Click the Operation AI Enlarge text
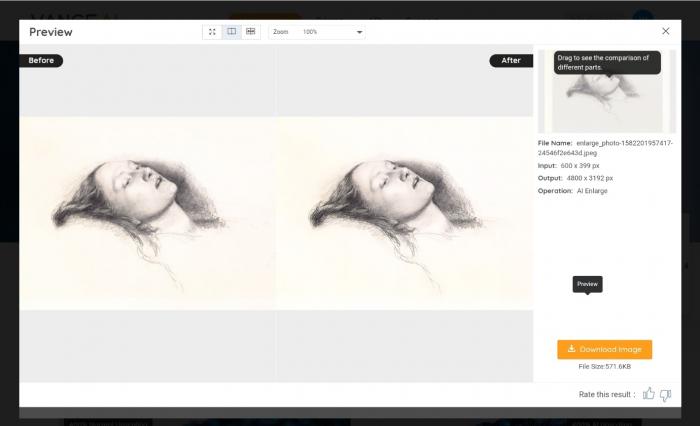700x426 pixels. click(573, 191)
